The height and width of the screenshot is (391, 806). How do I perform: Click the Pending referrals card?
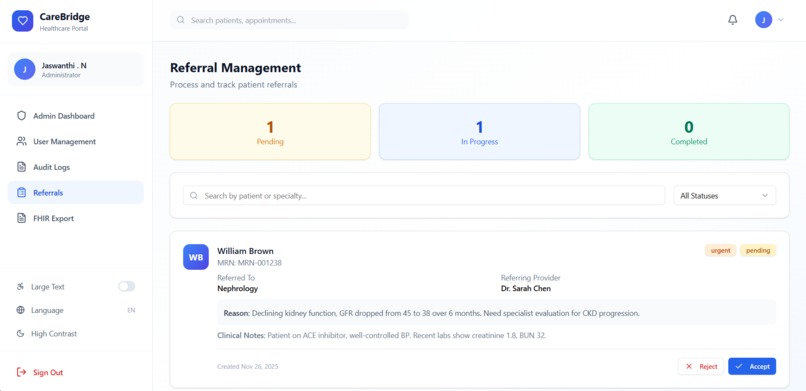(270, 132)
